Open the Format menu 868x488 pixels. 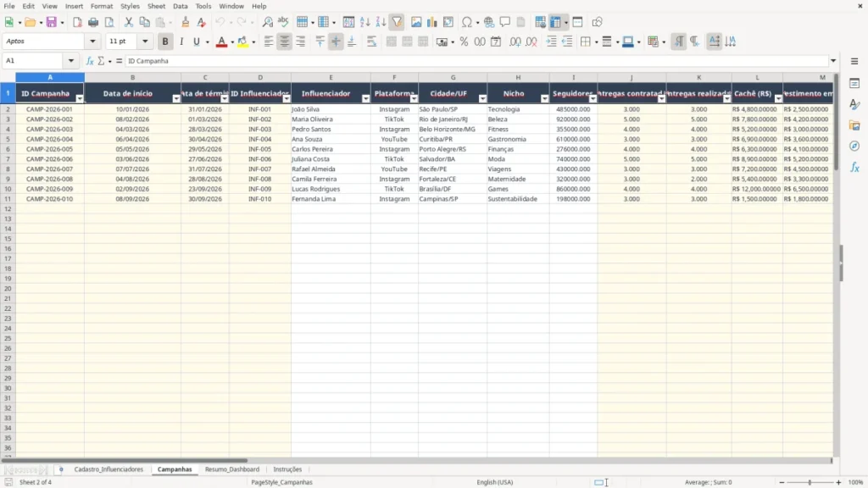102,6
